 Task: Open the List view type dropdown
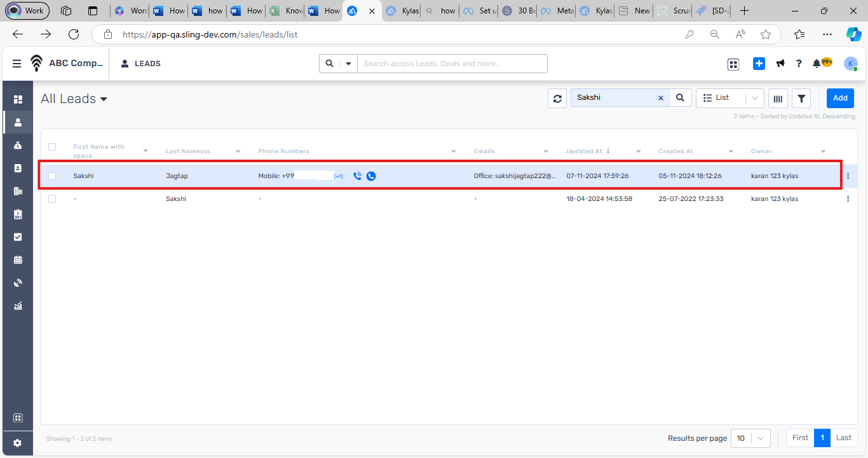click(730, 98)
